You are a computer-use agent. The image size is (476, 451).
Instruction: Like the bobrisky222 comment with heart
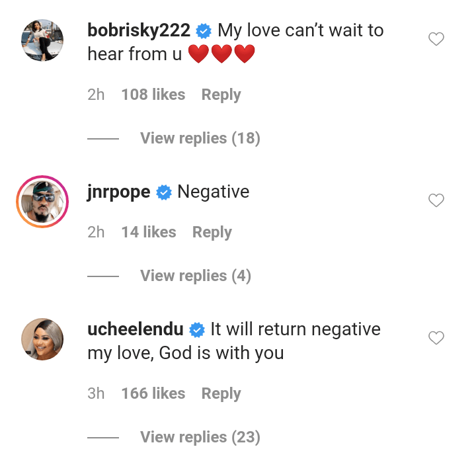point(436,40)
